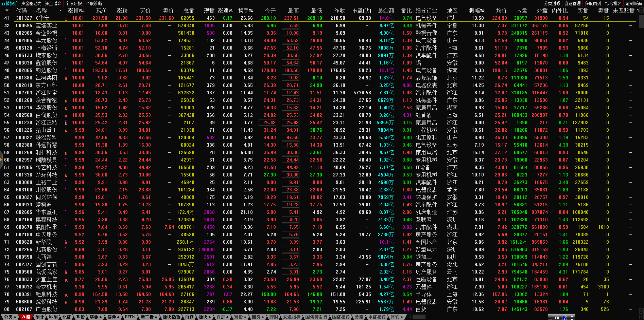
Task: Sort by the 涨幅% column header
Action: coord(75,11)
